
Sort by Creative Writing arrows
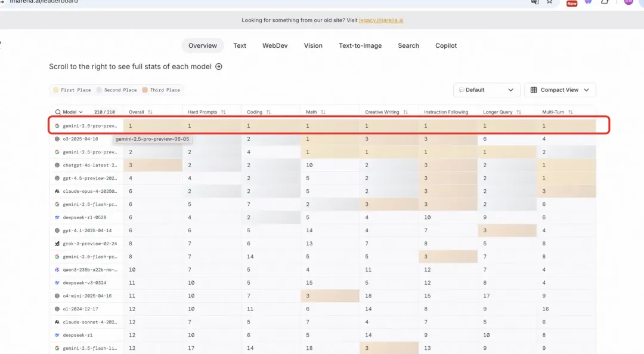pyautogui.click(x=405, y=112)
